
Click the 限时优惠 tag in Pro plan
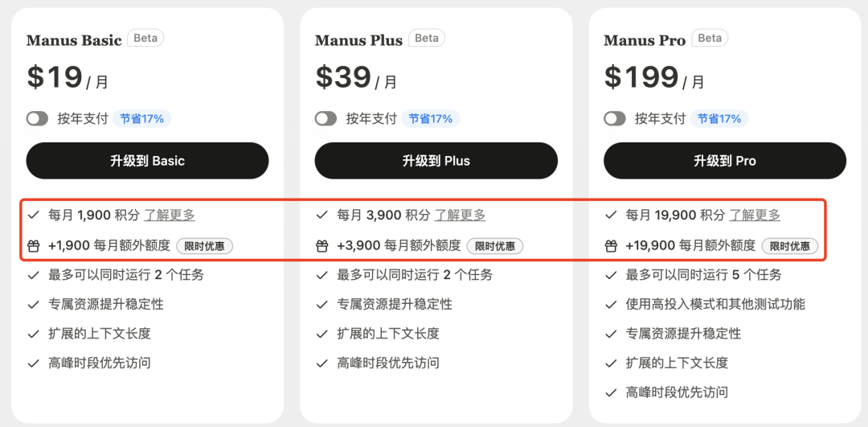pyautogui.click(x=790, y=246)
